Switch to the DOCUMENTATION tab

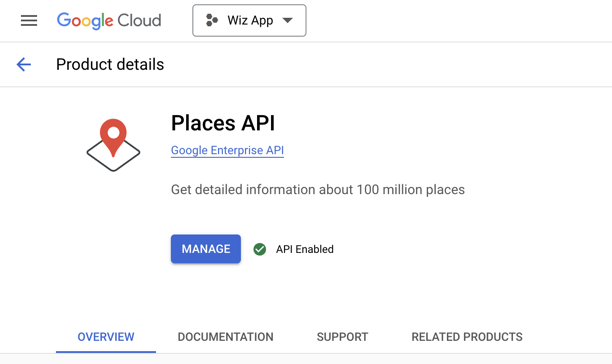[x=225, y=337]
